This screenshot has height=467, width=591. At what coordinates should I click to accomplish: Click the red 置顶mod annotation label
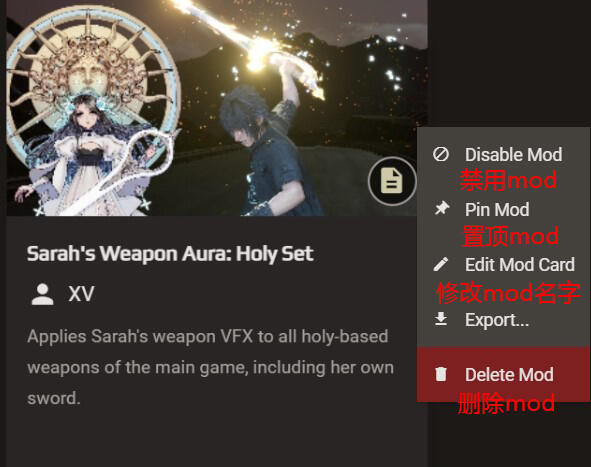click(510, 236)
